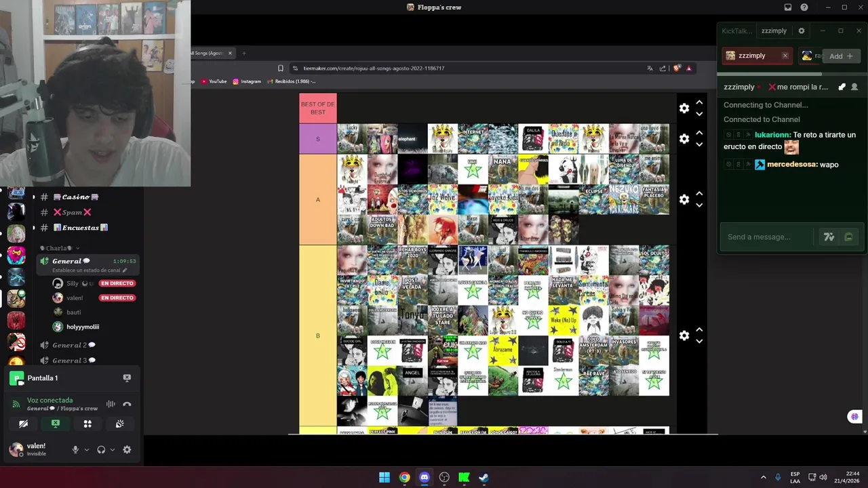Open Discord user settings gear
This screenshot has width=868, height=488.
point(127,449)
